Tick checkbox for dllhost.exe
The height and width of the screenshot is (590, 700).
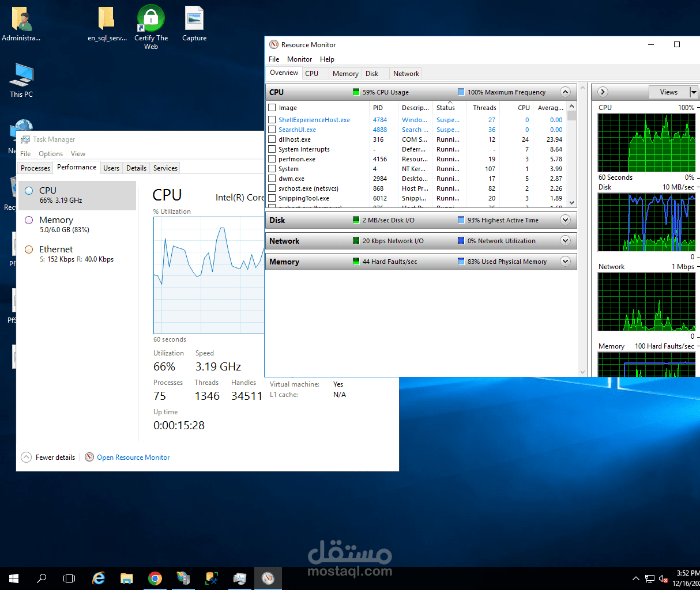pos(272,139)
